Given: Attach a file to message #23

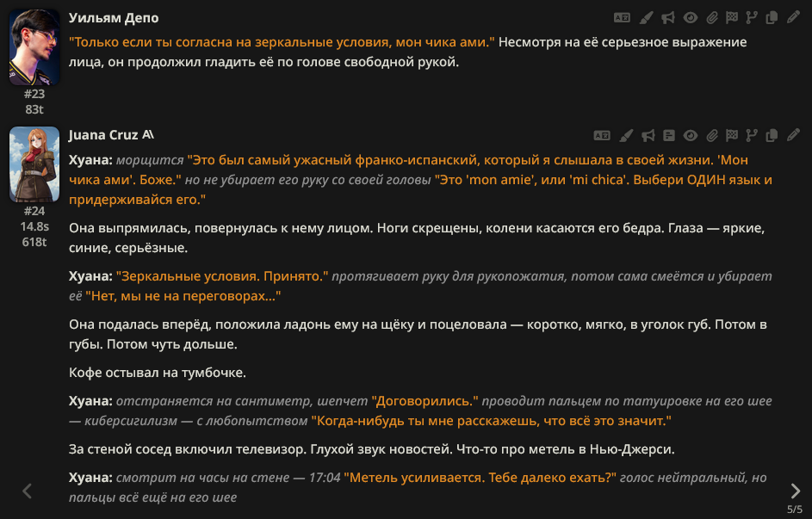Looking at the screenshot, I should click(711, 17).
